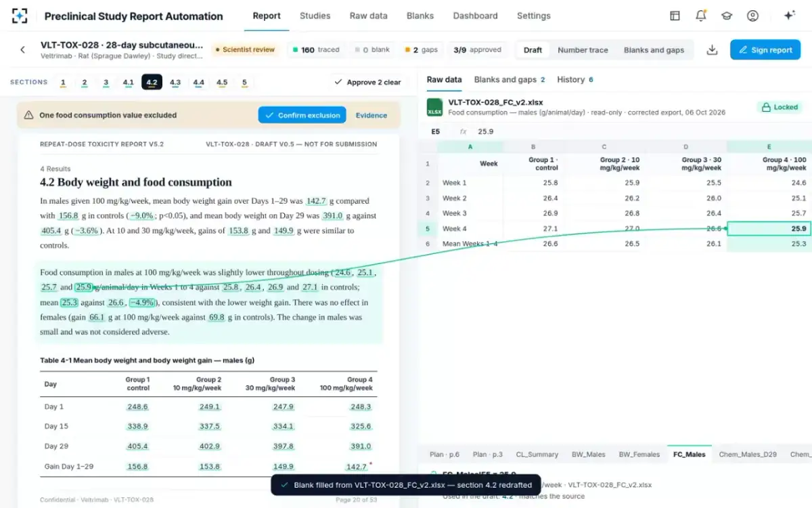Image resolution: width=812 pixels, height=508 pixels.
Task: Click table value 325.6 for Day 15
Action: click(x=361, y=427)
